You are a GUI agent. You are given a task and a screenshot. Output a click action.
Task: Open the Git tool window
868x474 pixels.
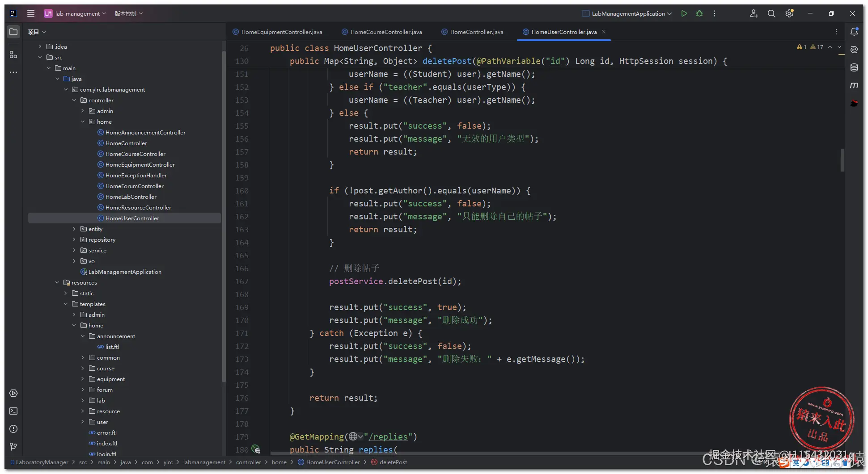13,447
